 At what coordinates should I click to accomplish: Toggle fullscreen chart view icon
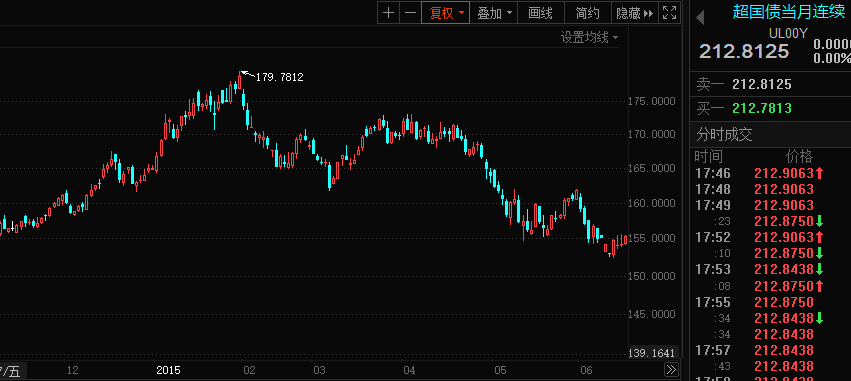(670, 13)
